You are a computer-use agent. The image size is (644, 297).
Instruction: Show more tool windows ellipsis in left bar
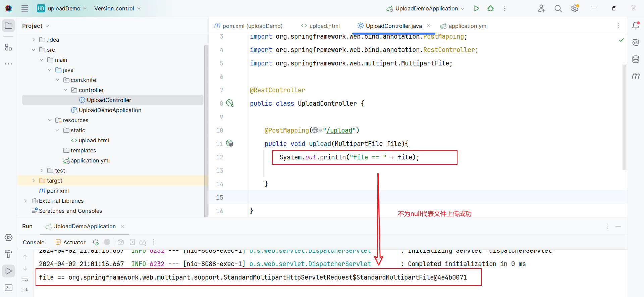pos(8,64)
